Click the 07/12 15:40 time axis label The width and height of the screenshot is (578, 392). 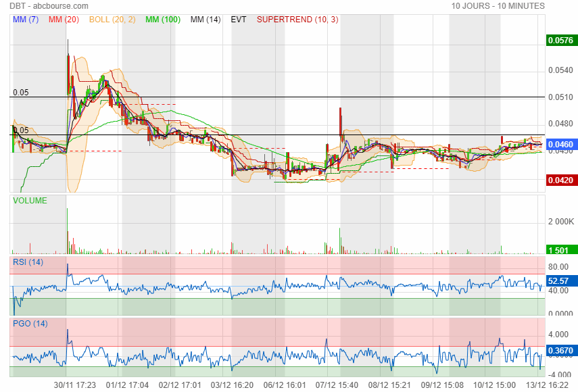337,385
